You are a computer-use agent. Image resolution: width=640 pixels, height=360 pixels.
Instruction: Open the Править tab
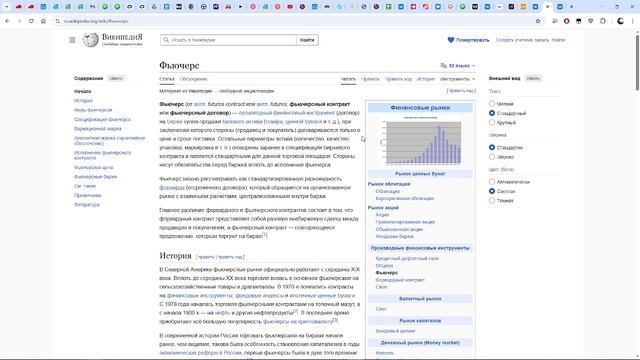click(x=370, y=79)
